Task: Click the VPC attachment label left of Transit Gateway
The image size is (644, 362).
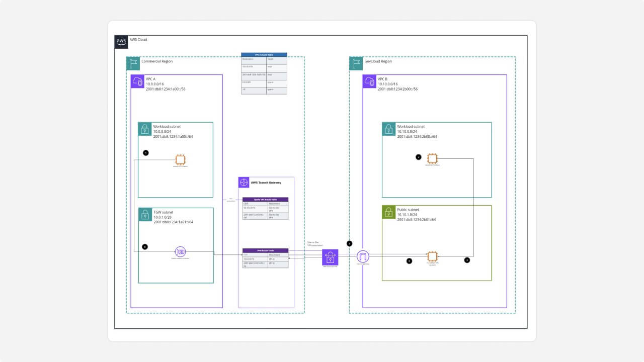Action: pos(231,200)
